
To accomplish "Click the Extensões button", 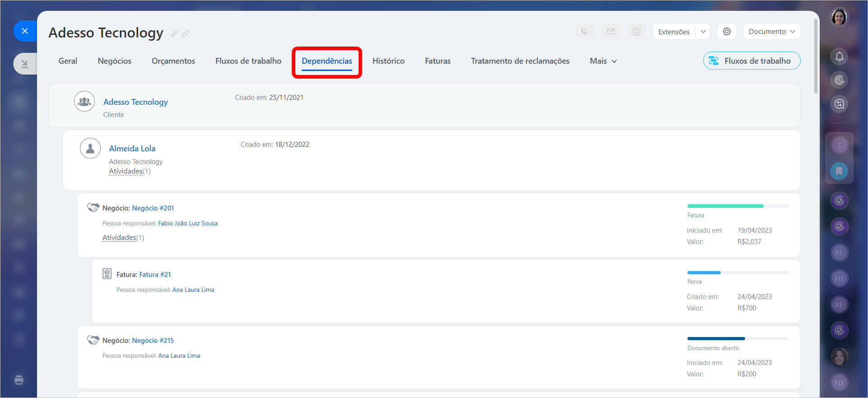I will click(674, 32).
